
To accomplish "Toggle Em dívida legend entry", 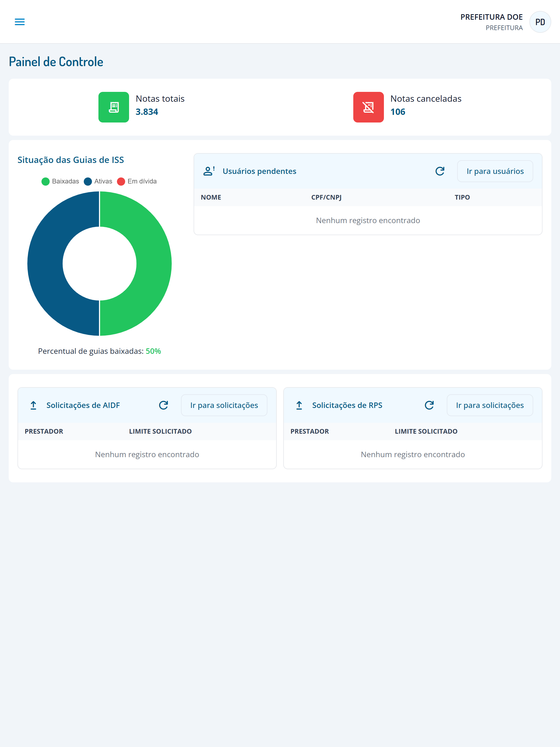I will pos(137,181).
